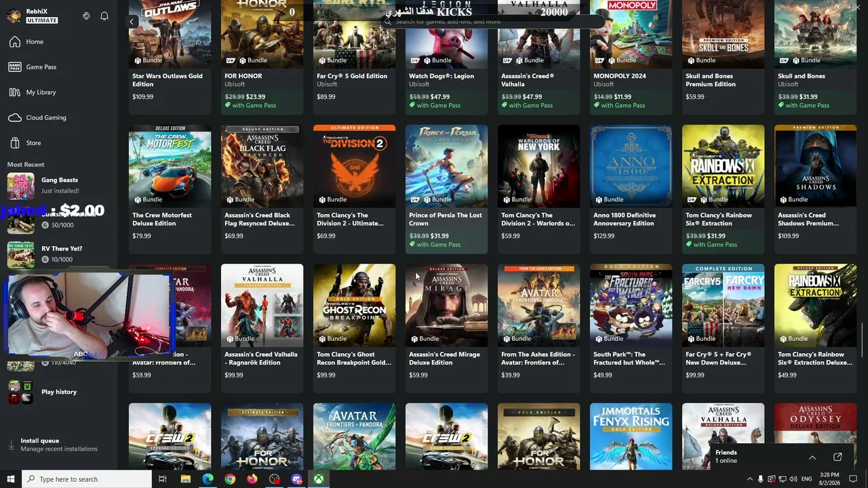Open From The Ashes Edition Avatar cover
This screenshot has width=868, height=488.
[x=538, y=305]
